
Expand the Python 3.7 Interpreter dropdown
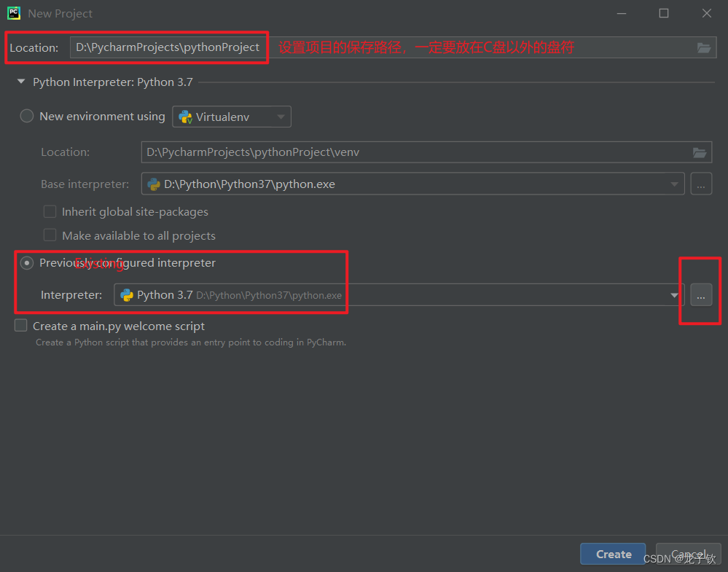coord(674,295)
